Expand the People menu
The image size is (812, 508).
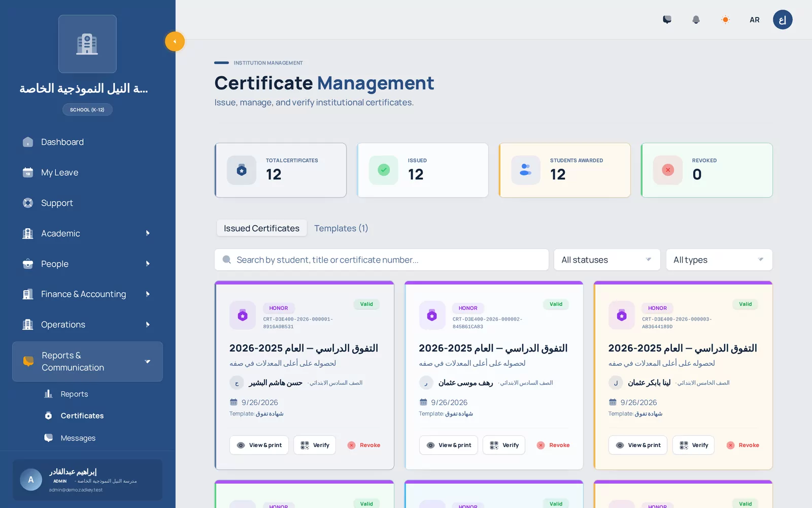[87, 264]
